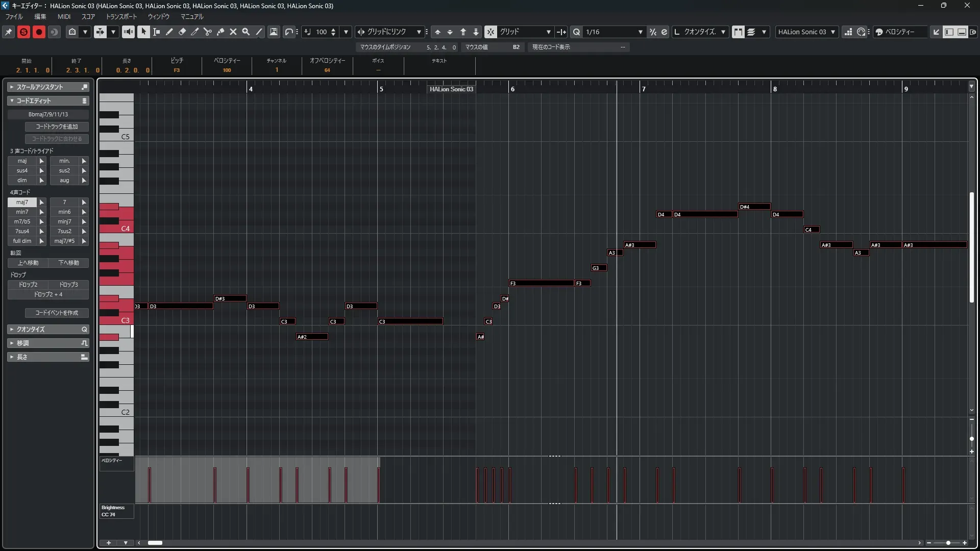Select the Split scissors tool
Viewport: 980px width, 551px height.
208,32
